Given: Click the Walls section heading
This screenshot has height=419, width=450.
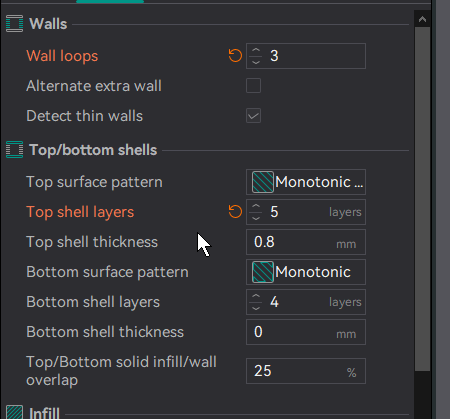Looking at the screenshot, I should click(x=48, y=24).
